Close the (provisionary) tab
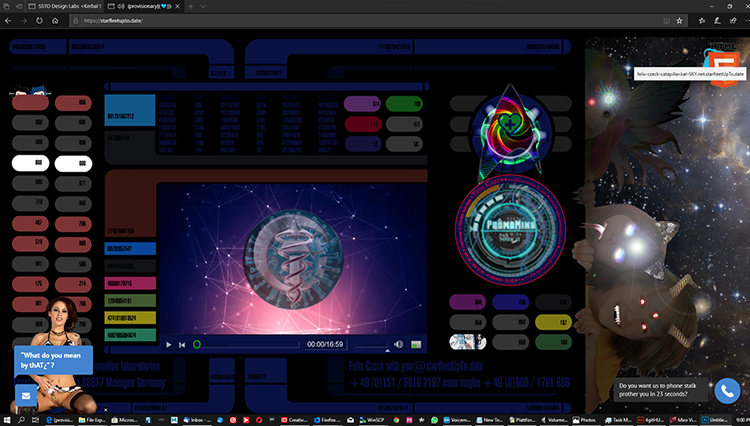The image size is (750, 426). point(177,6)
